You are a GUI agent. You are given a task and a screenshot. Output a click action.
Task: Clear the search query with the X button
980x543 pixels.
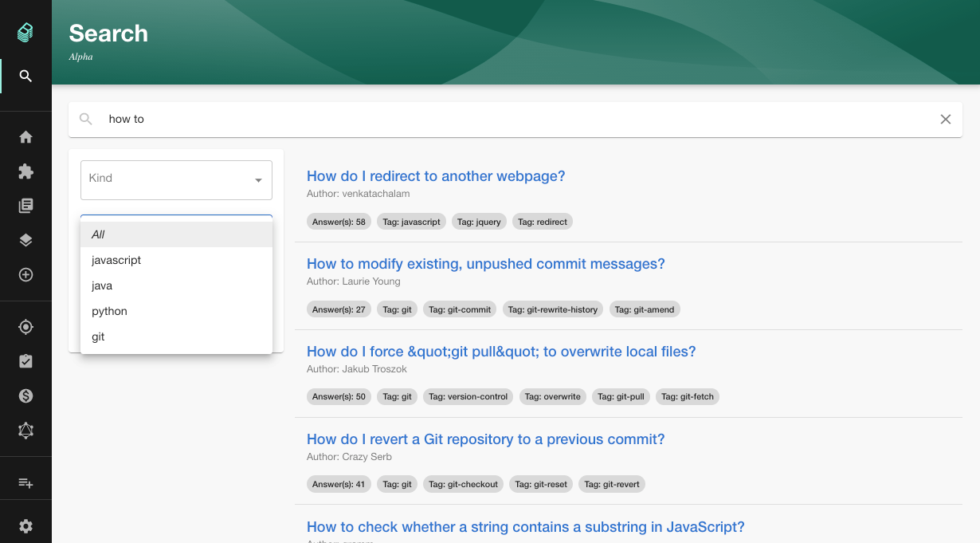pyautogui.click(x=945, y=120)
